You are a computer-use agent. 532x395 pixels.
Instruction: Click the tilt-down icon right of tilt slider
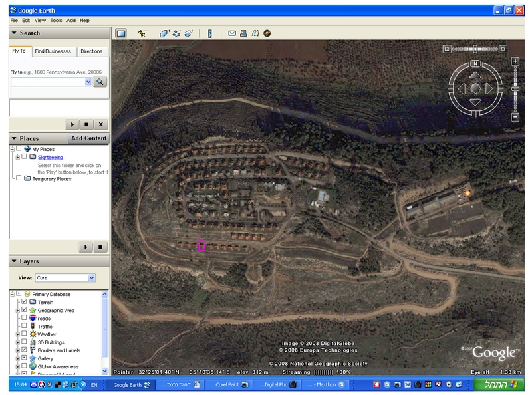tap(503, 49)
